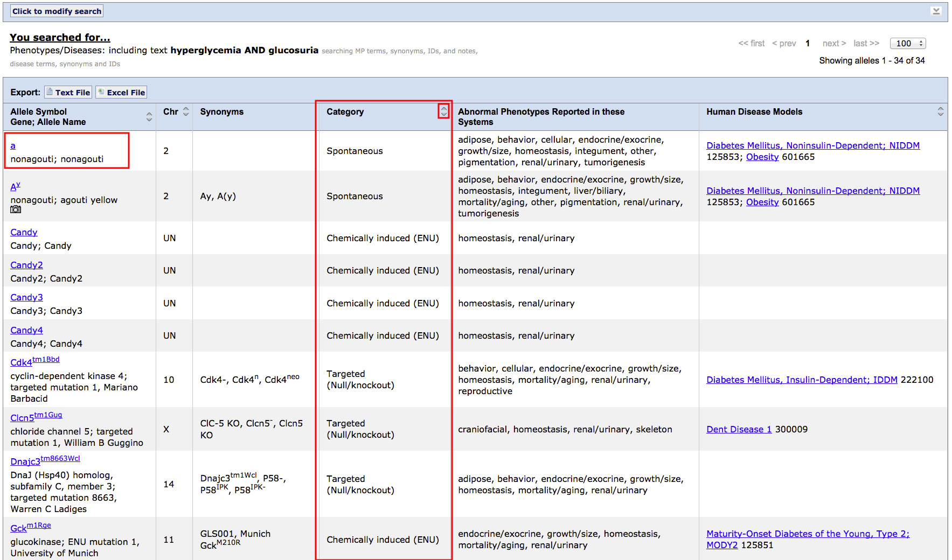Click the Gck m1Rge allele link
Viewport: 952px width, 560px height.
click(x=30, y=528)
